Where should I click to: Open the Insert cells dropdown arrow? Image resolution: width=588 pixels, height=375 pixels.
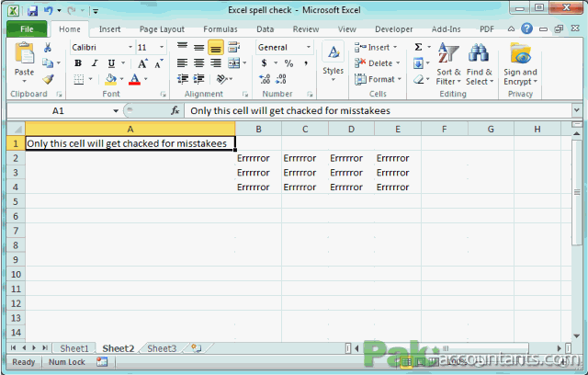coord(394,47)
